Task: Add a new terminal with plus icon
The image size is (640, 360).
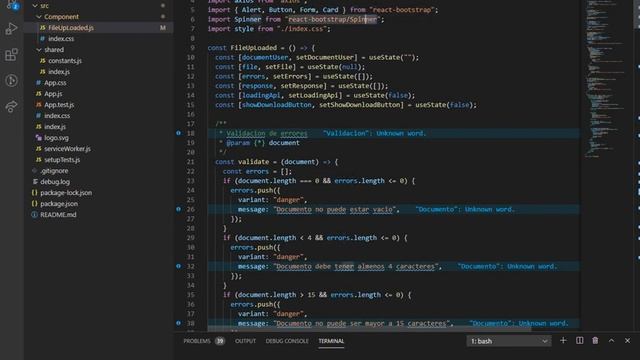Action: point(563,341)
